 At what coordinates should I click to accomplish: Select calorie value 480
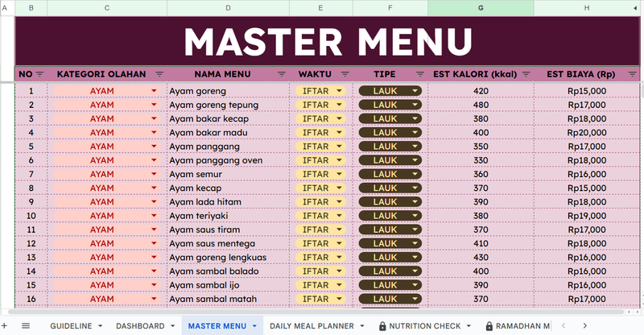tap(481, 105)
